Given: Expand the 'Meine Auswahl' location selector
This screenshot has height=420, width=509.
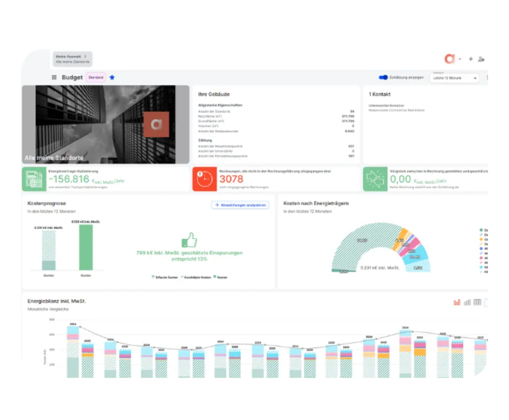Looking at the screenshot, I should pos(73,59).
